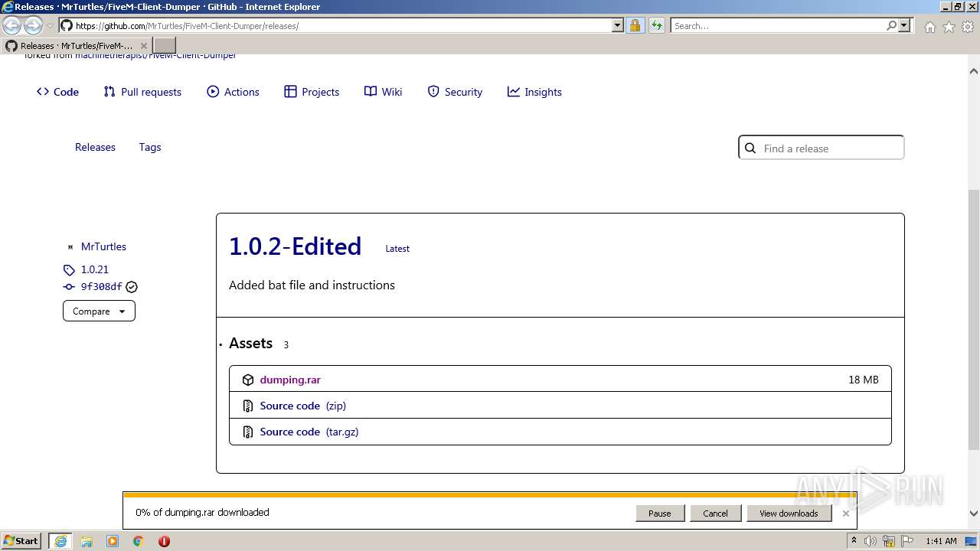Click the Added bat file and instructions text
The height and width of the screenshot is (551, 980).
point(312,285)
